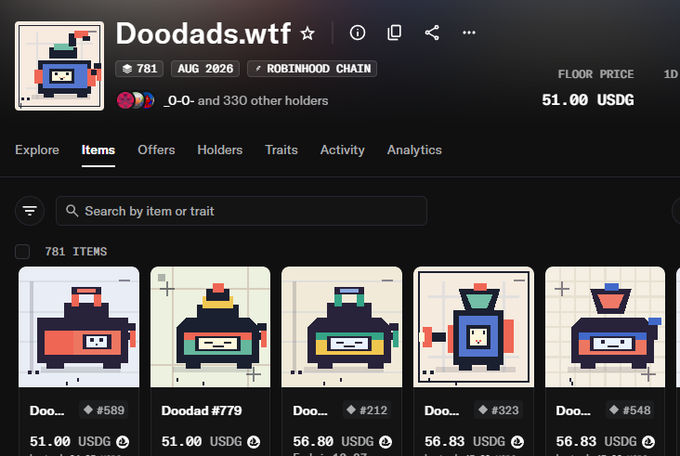The width and height of the screenshot is (680, 456).
Task: View the Activity tab
Action: point(342,150)
